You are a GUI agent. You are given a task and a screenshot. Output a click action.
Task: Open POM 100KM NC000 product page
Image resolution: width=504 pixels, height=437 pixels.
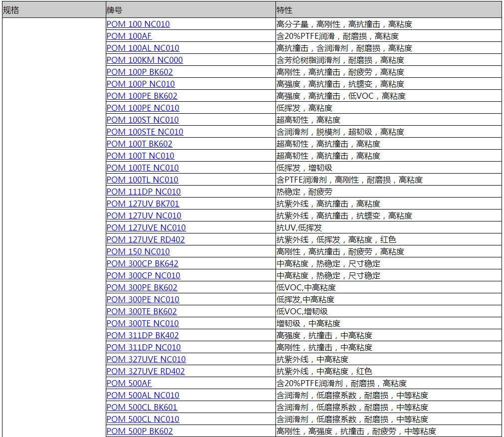point(144,60)
